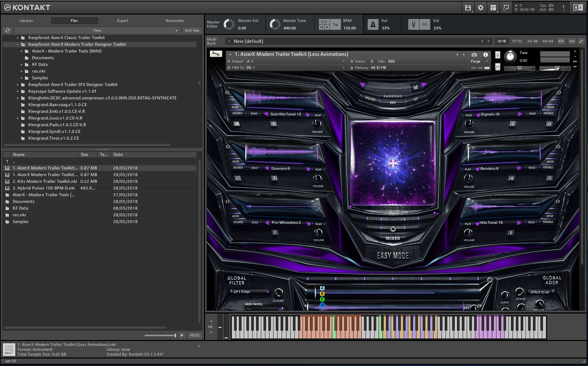Collapse Keepforest AizerX Modern Trailer Designer Toolkit folder
Image resolution: width=588 pixels, height=366 pixels.
click(17, 44)
